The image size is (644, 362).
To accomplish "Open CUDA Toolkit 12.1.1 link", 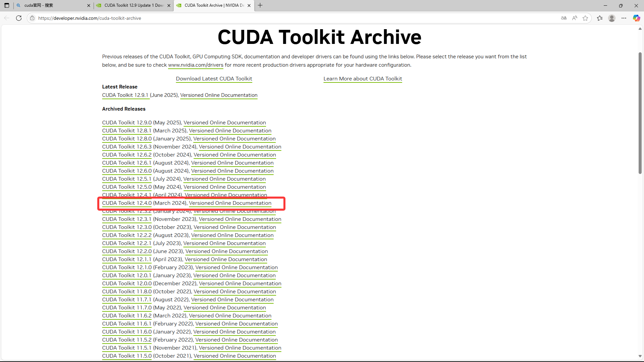I will point(127,259).
